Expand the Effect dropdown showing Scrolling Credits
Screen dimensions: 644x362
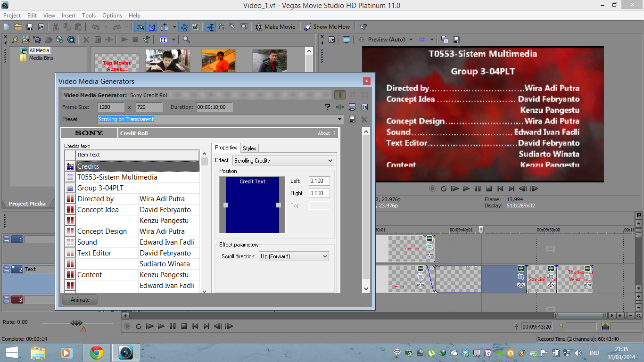(330, 161)
